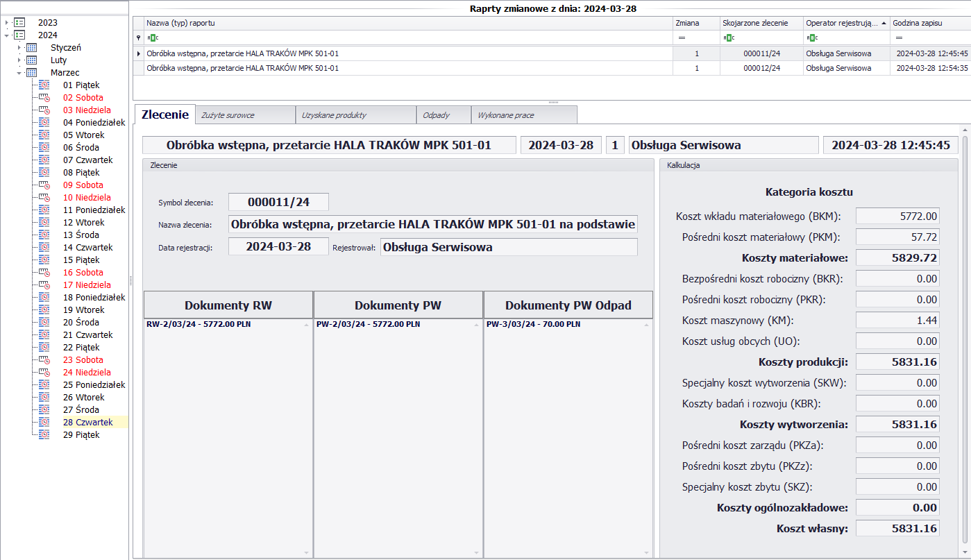Click the icon beside 12 Wtorek

(44, 223)
